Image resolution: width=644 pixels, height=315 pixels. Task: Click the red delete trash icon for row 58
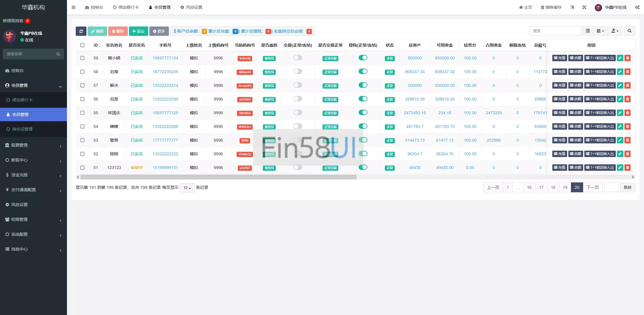click(628, 72)
